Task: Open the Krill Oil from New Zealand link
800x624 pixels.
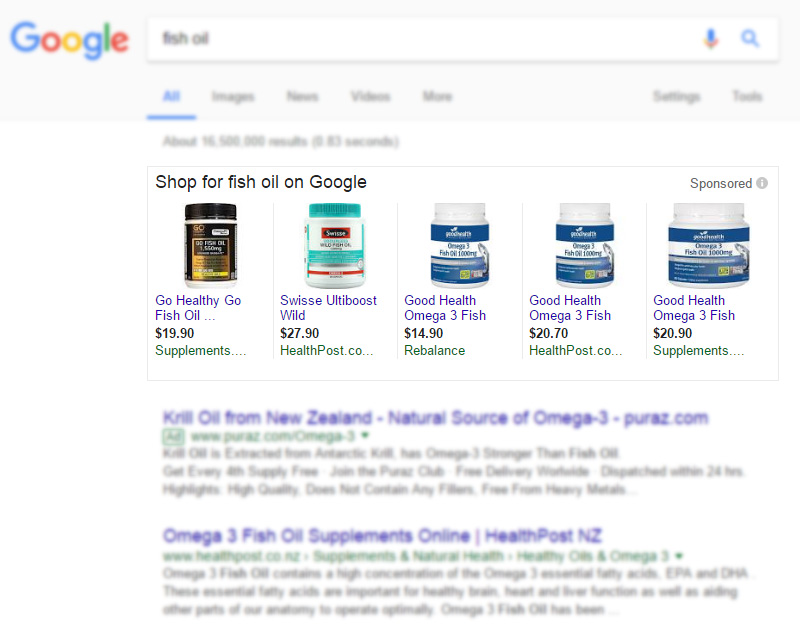Action: pyautogui.click(x=435, y=417)
